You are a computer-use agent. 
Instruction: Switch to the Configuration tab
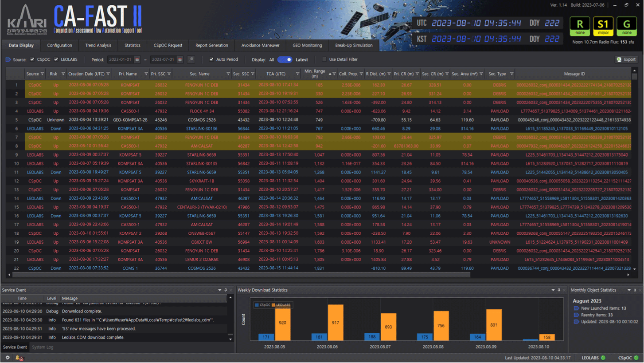click(x=59, y=45)
